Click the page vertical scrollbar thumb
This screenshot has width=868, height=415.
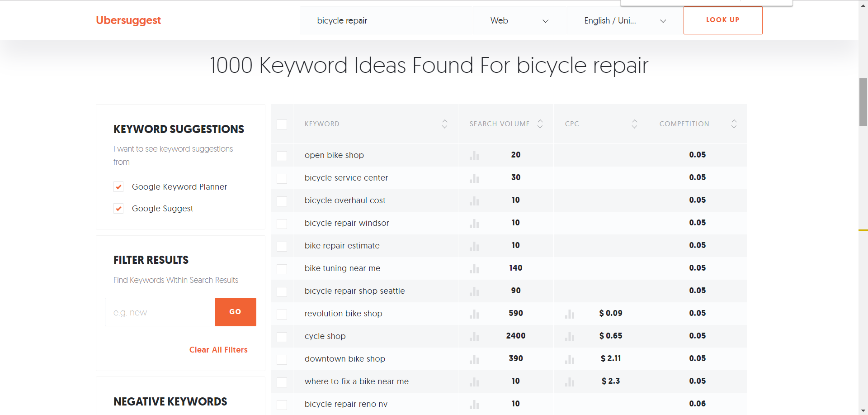863,102
